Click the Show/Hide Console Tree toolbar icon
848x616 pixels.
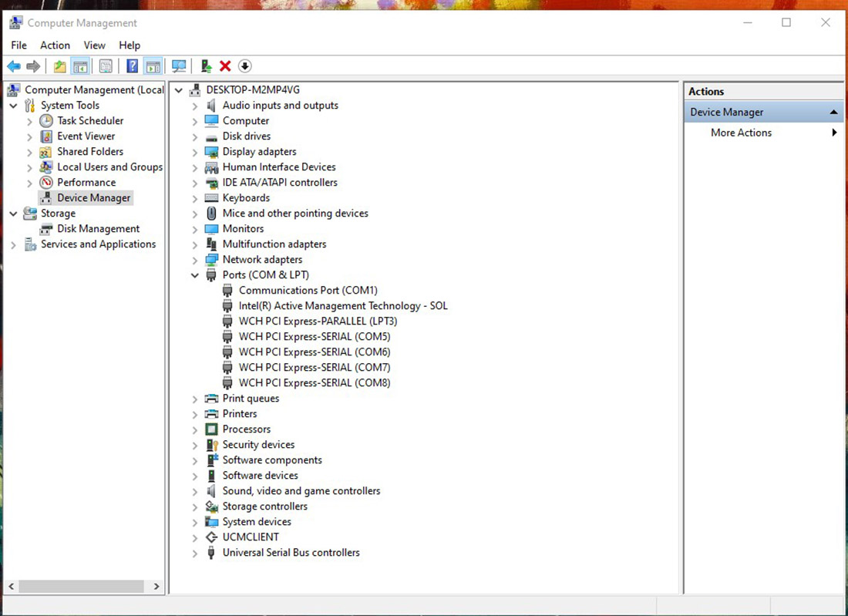(x=79, y=66)
